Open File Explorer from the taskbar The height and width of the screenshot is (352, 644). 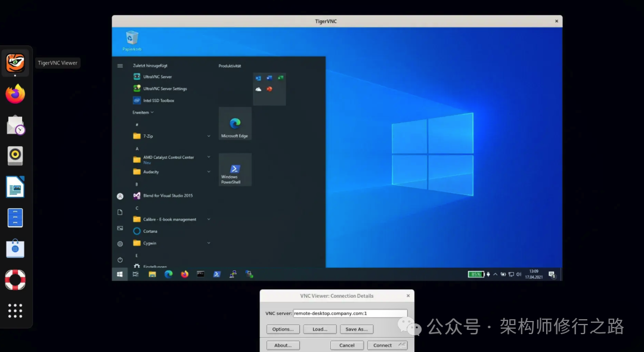[151, 274]
